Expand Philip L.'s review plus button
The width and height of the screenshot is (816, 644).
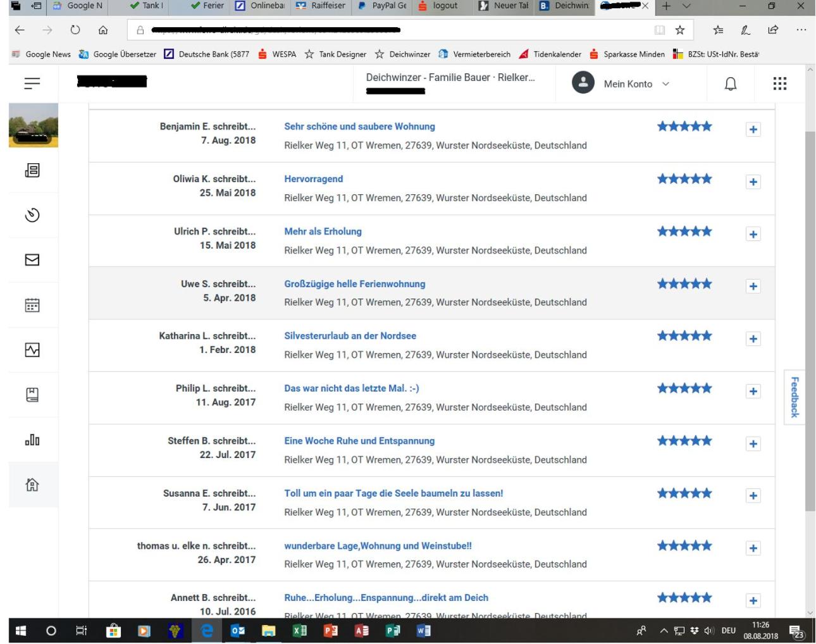[753, 392]
